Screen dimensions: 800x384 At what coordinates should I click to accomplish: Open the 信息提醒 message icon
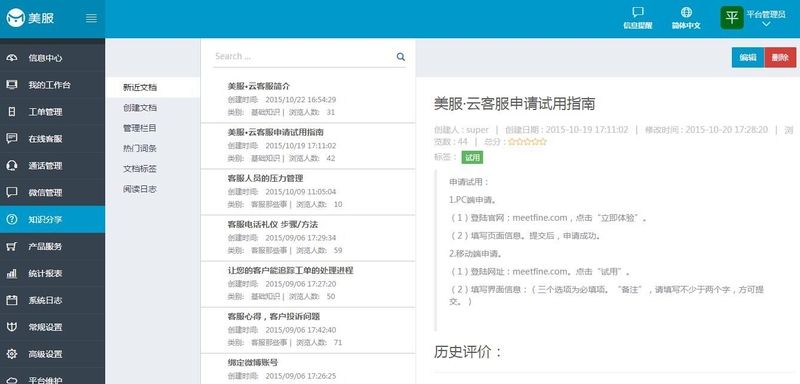pos(637,12)
